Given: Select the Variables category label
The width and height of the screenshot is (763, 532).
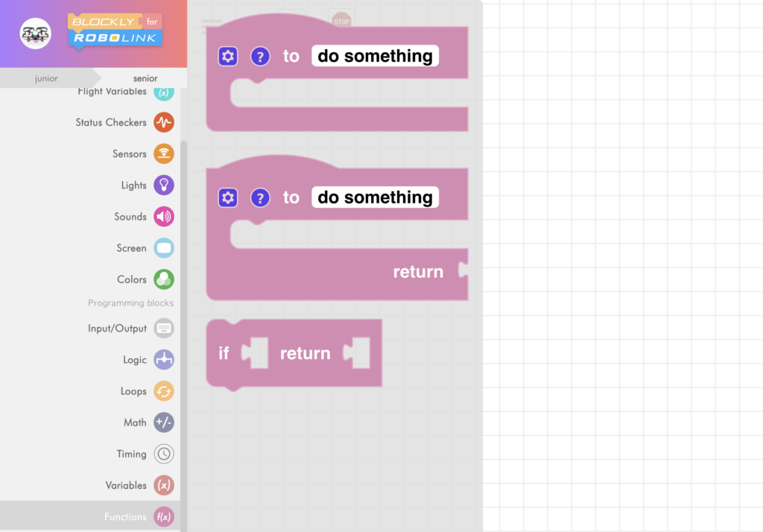Looking at the screenshot, I should [126, 485].
